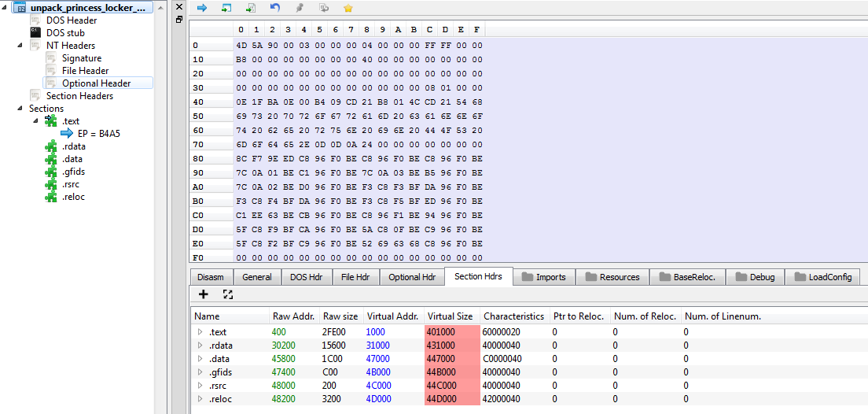The width and height of the screenshot is (868, 414).
Task: Expand the .rsrc row in section table
Action: click(200, 385)
